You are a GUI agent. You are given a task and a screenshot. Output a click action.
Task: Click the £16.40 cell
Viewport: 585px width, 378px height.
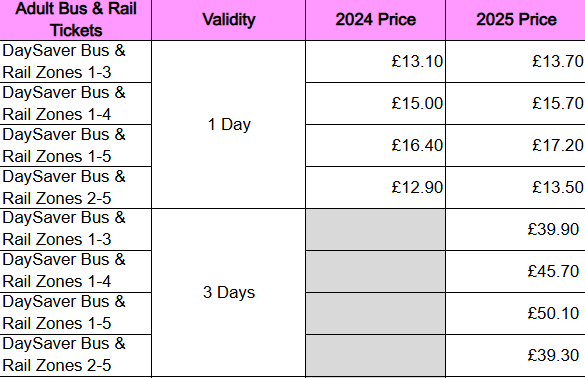click(x=375, y=146)
